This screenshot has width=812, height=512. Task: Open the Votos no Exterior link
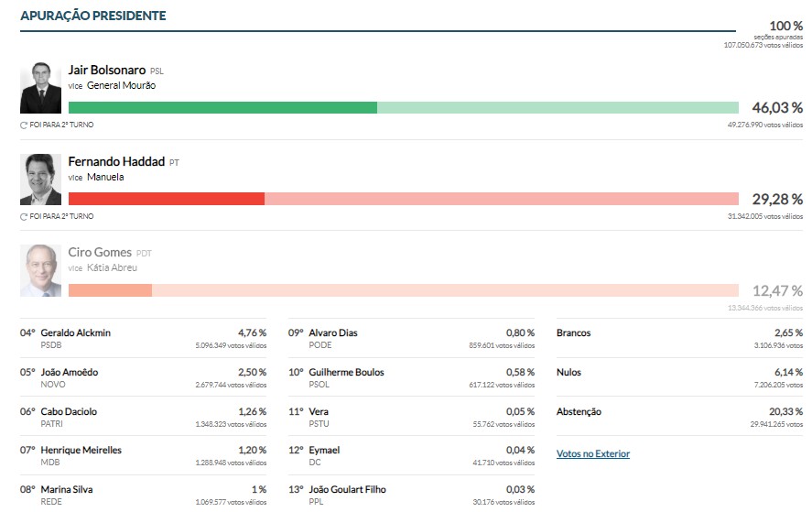(592, 454)
